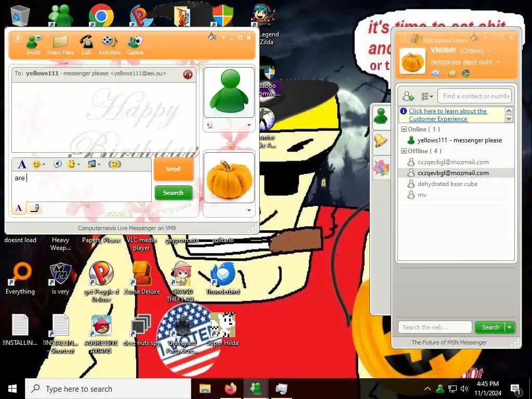Click the block contact icon beside yellows111

[x=188, y=74]
